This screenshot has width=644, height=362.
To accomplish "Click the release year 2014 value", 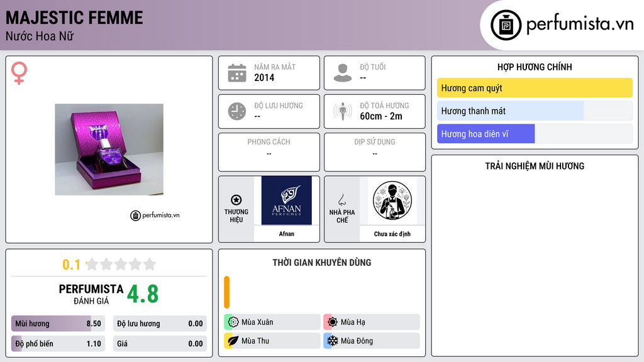I will click(264, 77).
